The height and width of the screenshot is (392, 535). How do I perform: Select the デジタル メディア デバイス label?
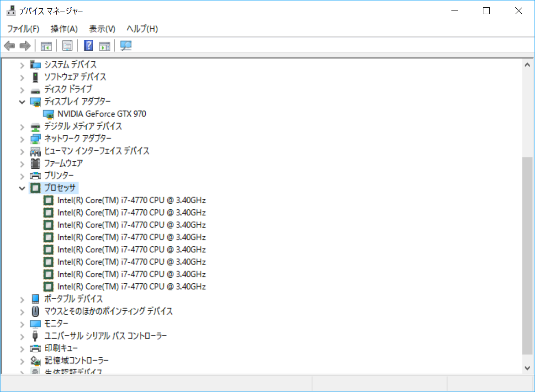83,127
